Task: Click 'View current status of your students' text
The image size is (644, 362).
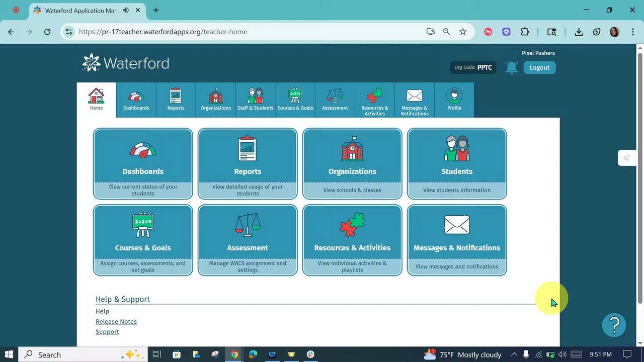Action: (143, 190)
